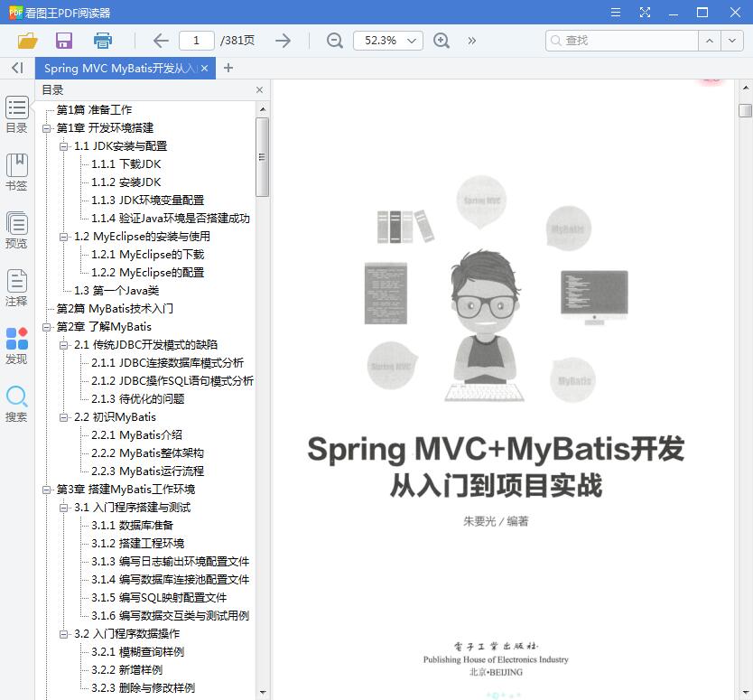Save the document with the floppy icon
This screenshot has height=700, width=753.
pos(64,41)
